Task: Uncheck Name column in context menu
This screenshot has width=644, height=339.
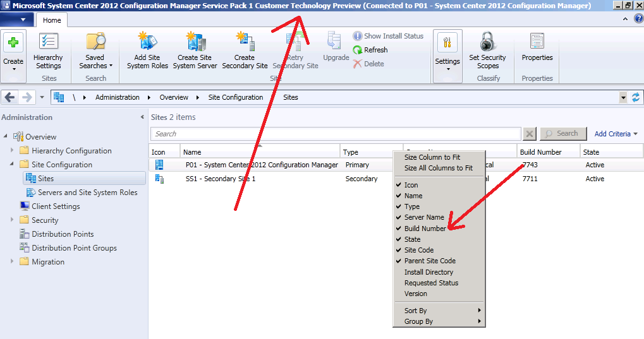Action: click(x=439, y=196)
